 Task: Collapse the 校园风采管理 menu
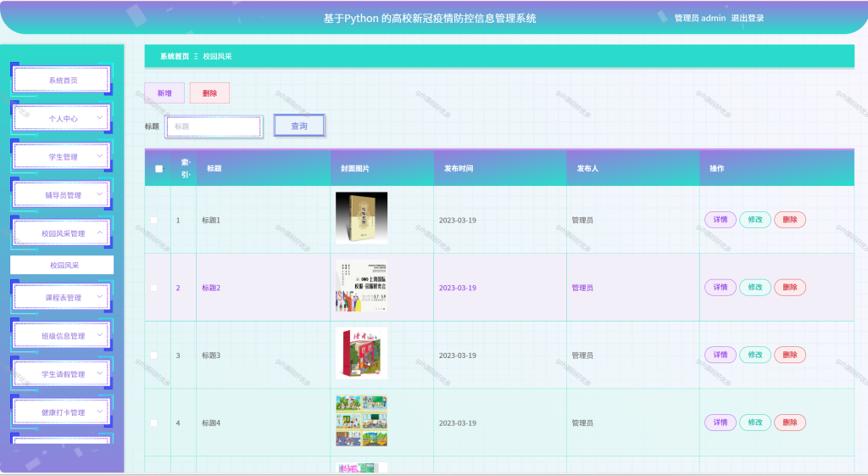(x=61, y=233)
